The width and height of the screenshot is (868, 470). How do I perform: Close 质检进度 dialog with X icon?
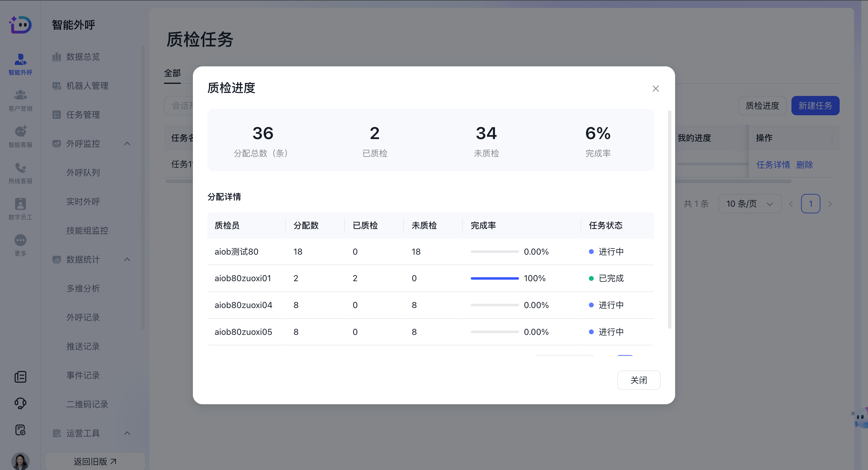coord(656,88)
